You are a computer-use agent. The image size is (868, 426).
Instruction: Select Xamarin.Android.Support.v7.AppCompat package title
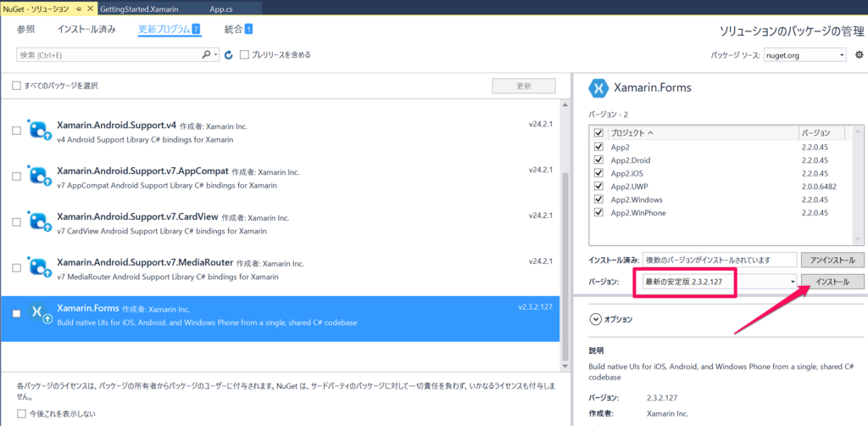point(142,171)
